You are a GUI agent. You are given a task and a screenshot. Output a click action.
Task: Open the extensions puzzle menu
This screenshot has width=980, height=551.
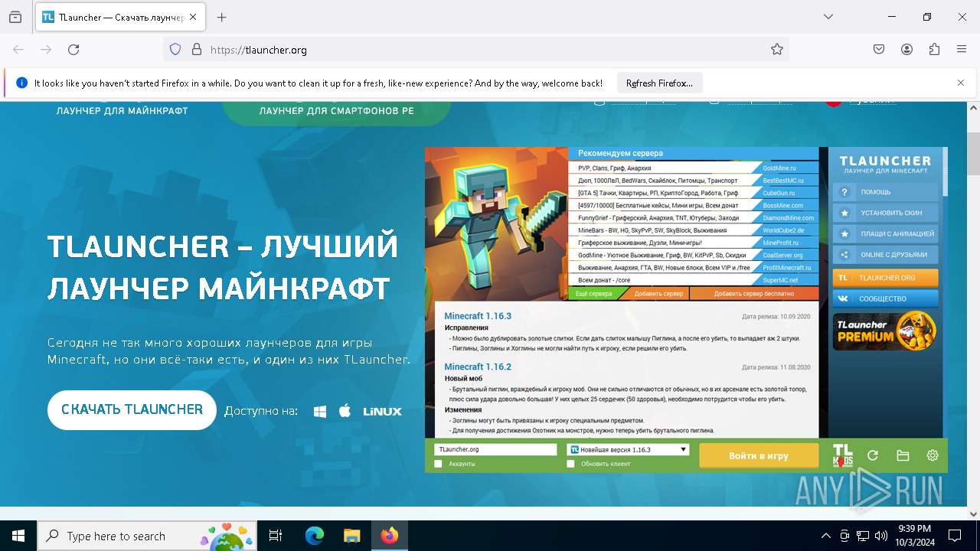click(934, 50)
